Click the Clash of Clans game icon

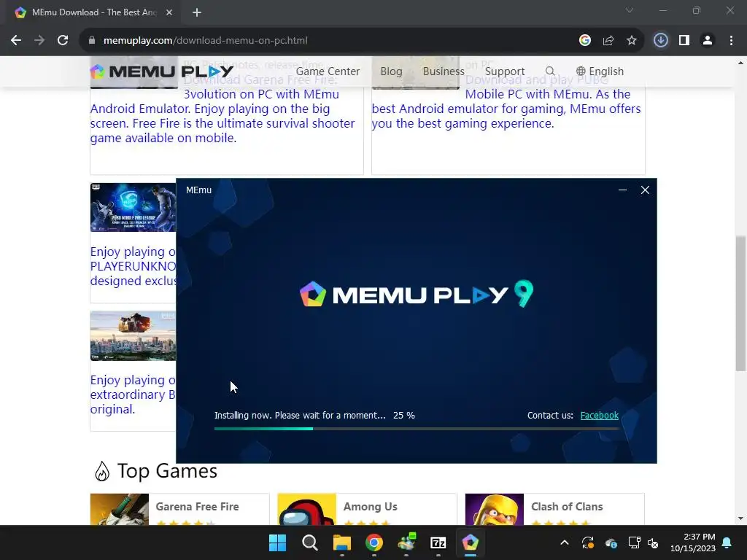(x=495, y=510)
